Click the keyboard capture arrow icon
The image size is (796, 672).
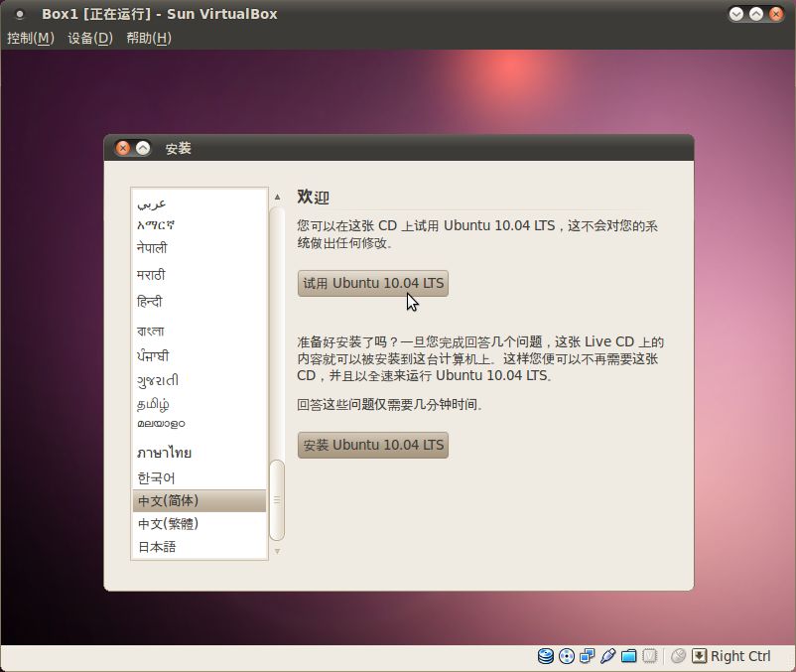(x=699, y=656)
